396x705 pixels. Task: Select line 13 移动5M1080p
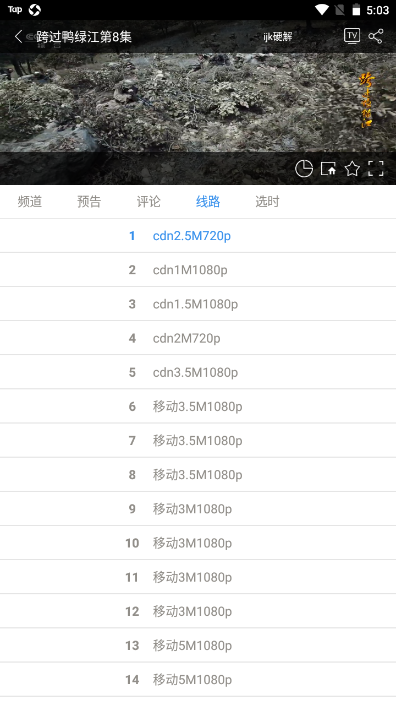pyautogui.click(x=198, y=646)
